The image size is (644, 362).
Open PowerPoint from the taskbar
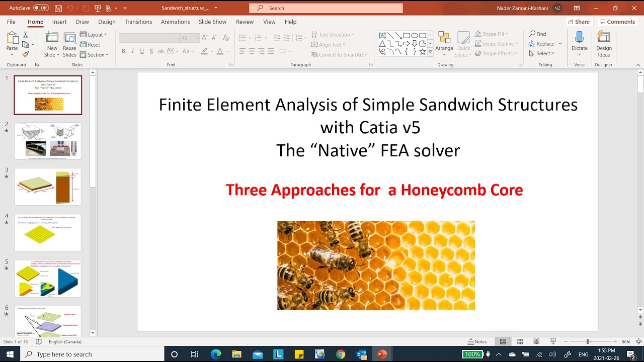click(x=382, y=354)
